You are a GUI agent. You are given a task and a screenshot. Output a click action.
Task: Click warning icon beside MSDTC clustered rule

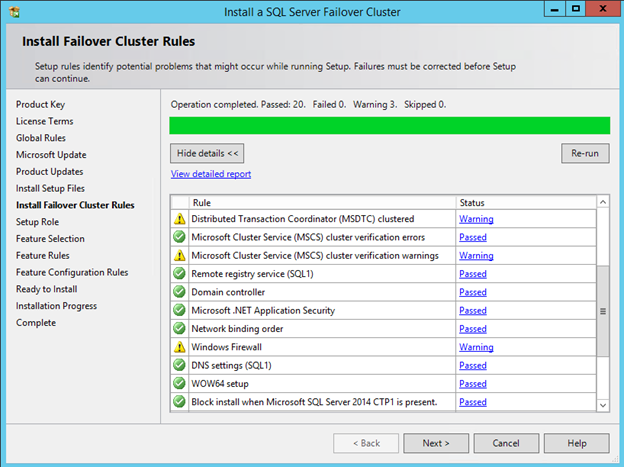click(x=179, y=219)
